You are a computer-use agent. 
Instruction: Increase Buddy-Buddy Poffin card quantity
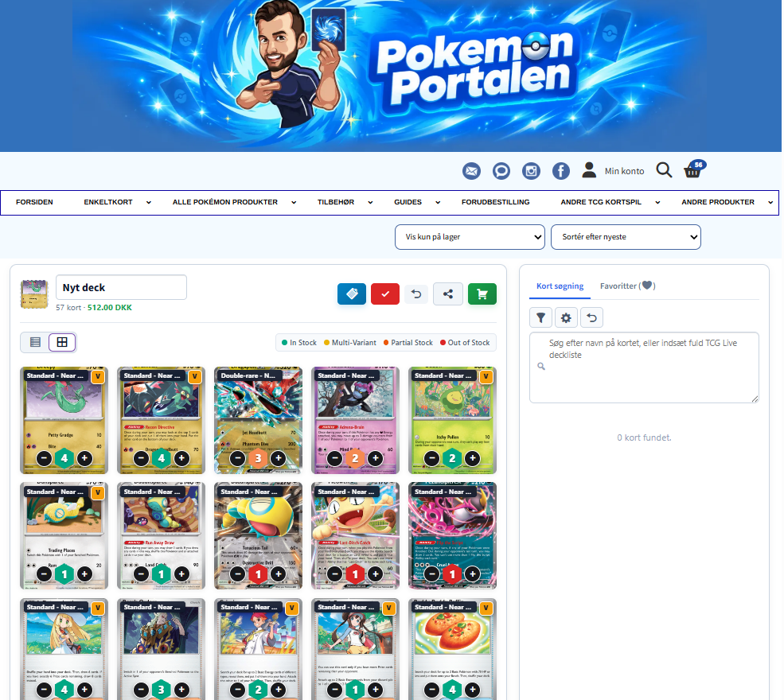click(473, 690)
